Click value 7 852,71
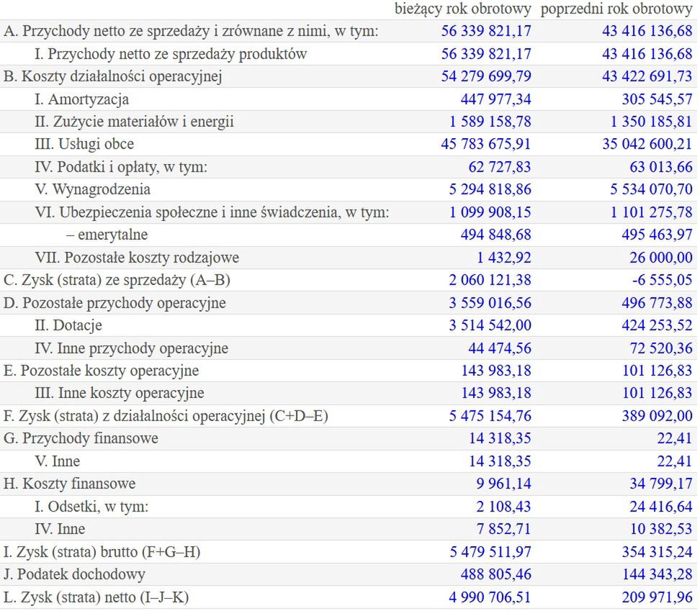The width and height of the screenshot is (700, 611). click(x=504, y=529)
